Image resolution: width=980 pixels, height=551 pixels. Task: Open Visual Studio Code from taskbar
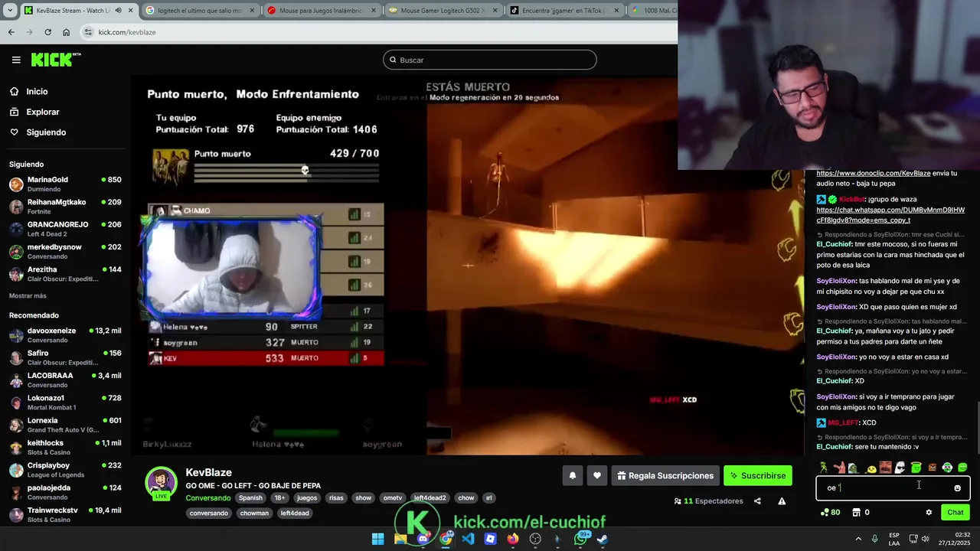point(468,539)
